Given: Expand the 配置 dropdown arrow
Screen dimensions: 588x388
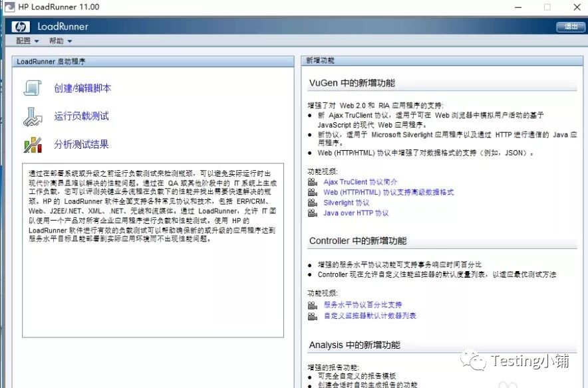Looking at the screenshot, I should pos(37,41).
